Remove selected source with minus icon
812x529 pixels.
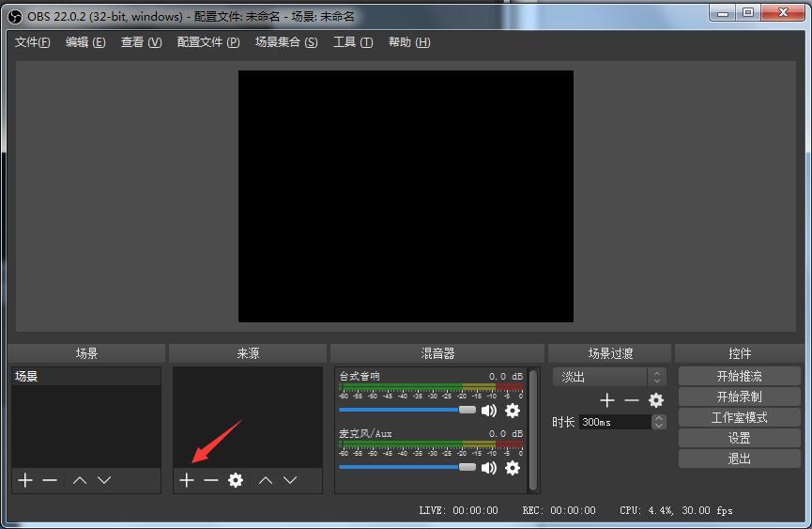[x=211, y=480]
